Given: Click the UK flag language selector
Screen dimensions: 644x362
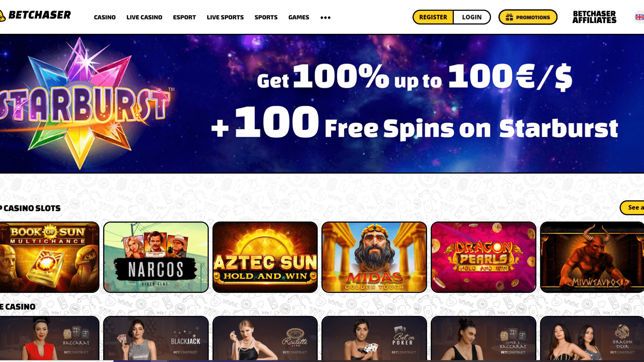Looking at the screenshot, I should 639,17.
